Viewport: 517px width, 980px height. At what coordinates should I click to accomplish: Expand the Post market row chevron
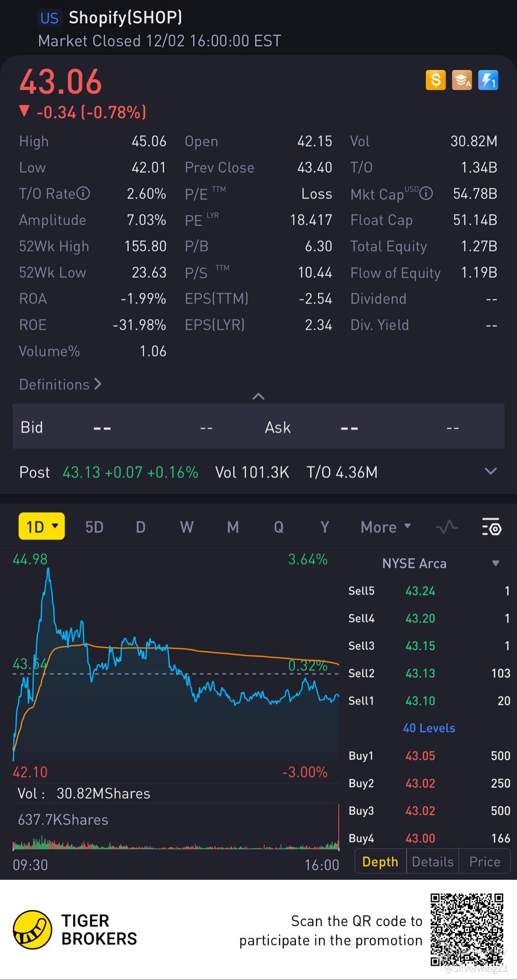(491, 471)
